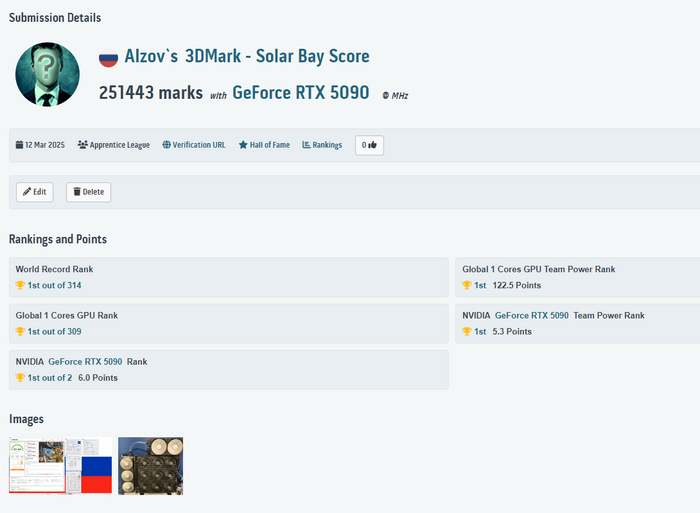This screenshot has height=513, width=700.
Task: Click the trophy under Global 1 Cores GPU Team Power Rank
Action: (466, 286)
